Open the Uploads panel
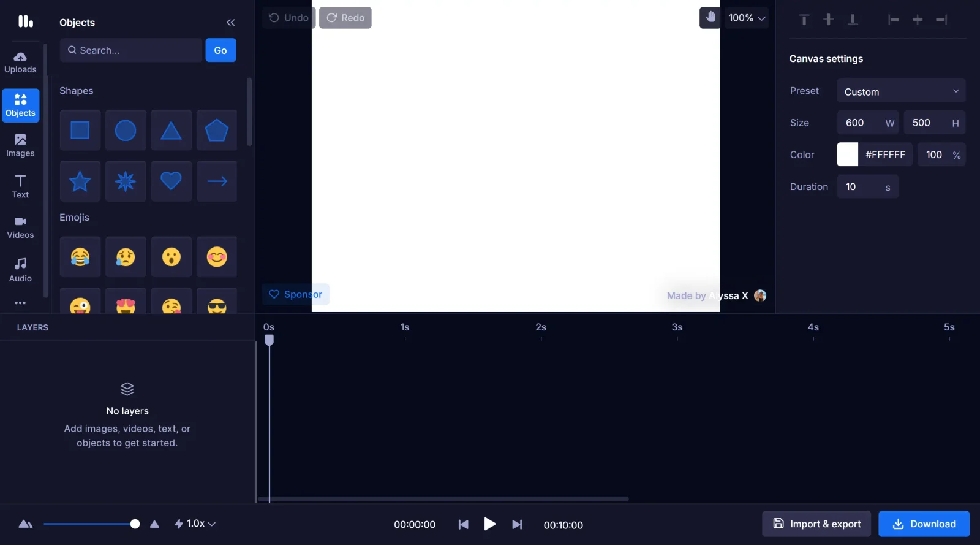The image size is (980, 545). (x=20, y=63)
